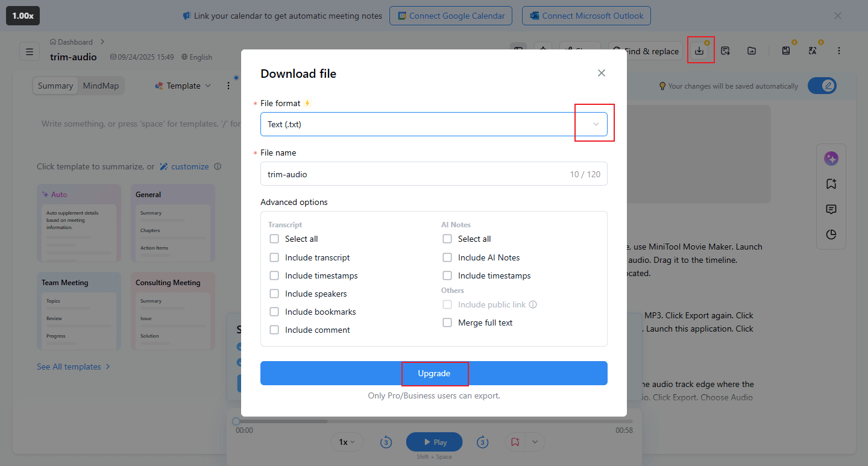Switch to the MindMap tab
This screenshot has height=466, width=868.
click(x=101, y=86)
